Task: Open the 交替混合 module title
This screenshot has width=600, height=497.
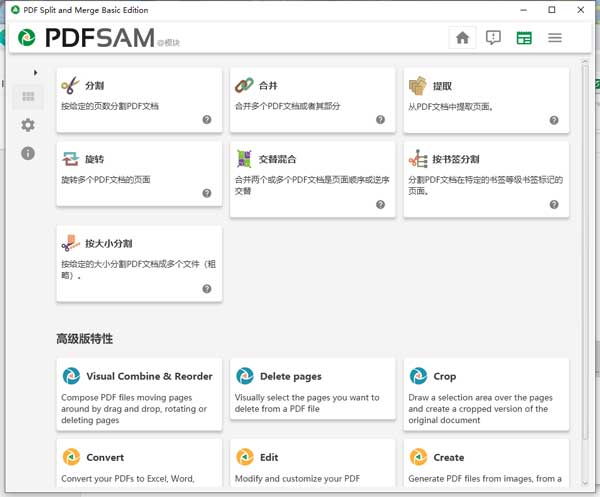Action: [x=277, y=159]
